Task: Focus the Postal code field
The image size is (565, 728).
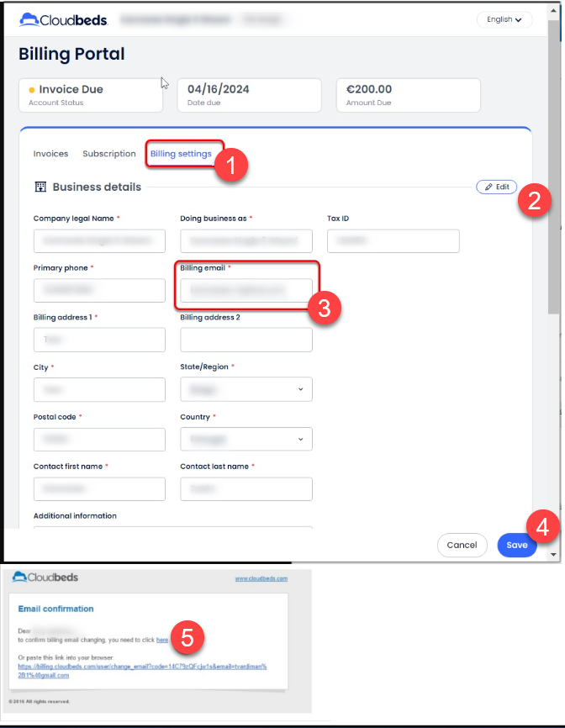Action: tap(99, 439)
